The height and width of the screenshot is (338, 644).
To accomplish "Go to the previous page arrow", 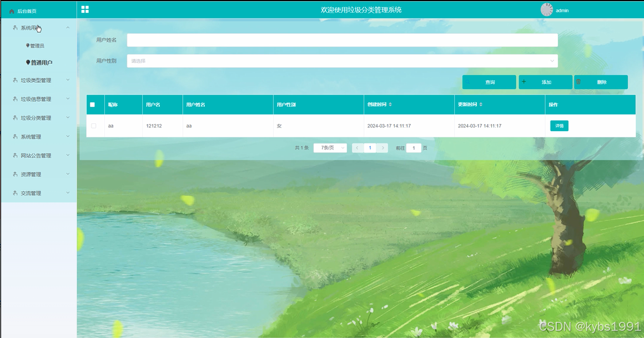I will pos(358,148).
